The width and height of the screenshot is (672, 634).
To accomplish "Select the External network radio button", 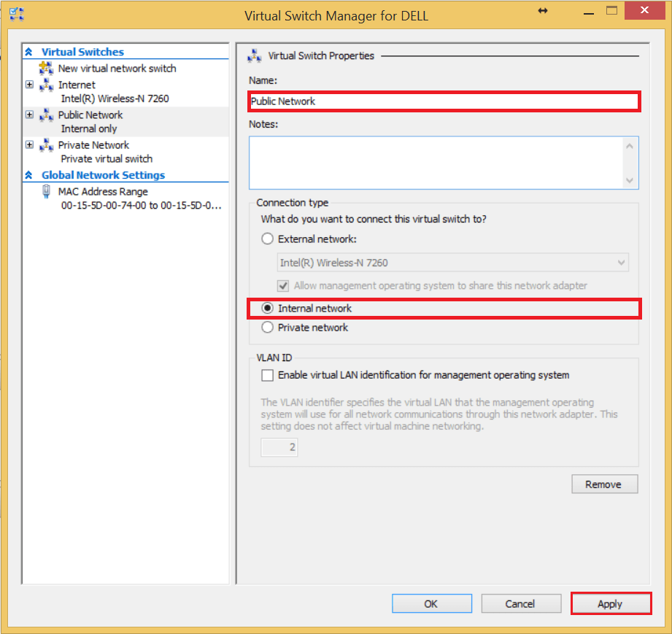I will [x=267, y=239].
